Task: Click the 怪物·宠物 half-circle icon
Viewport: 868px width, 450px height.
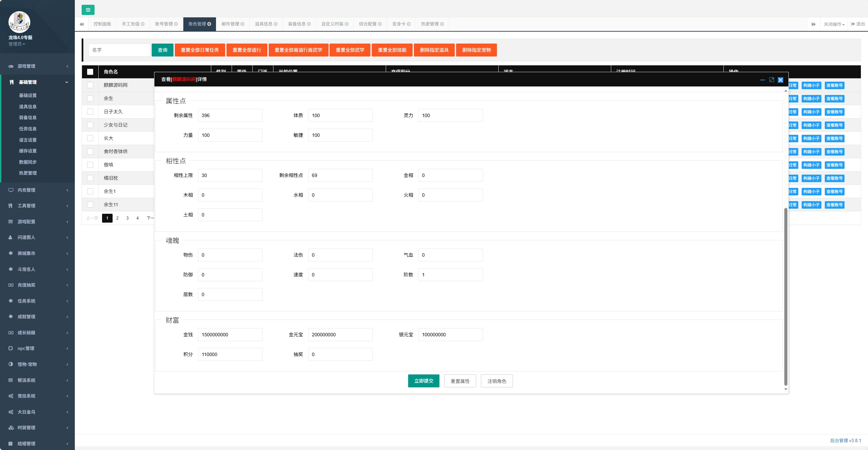Action: [x=11, y=364]
